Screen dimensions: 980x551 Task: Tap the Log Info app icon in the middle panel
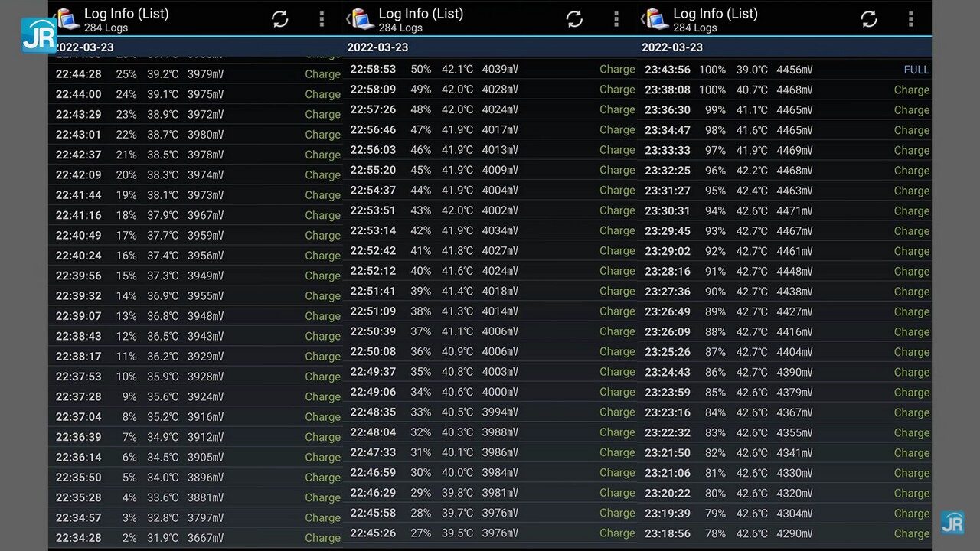coord(362,19)
